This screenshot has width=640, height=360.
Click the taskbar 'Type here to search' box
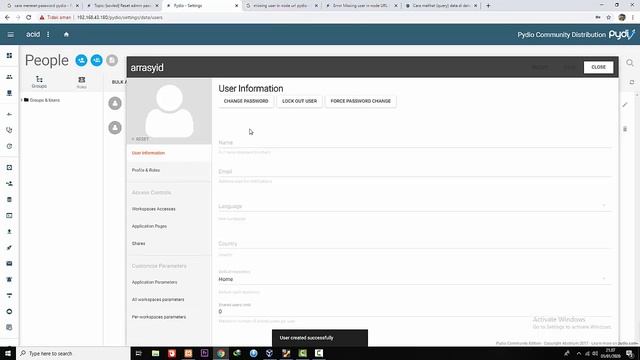(x=73, y=353)
